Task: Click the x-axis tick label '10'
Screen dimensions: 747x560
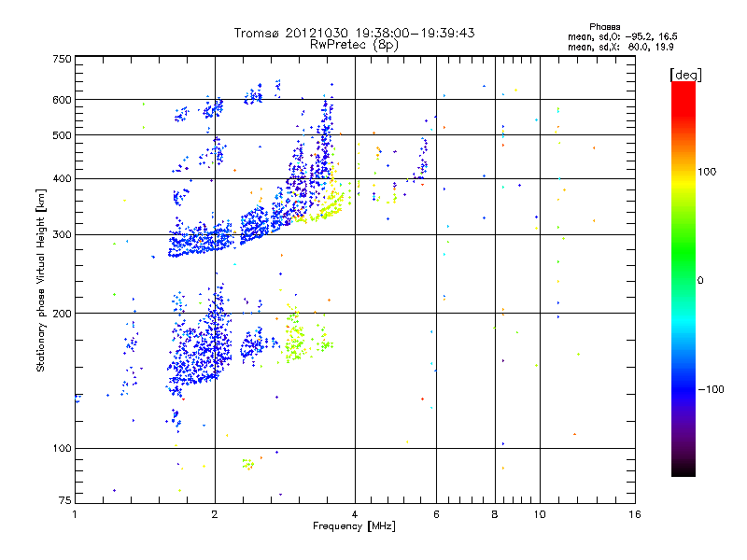Action: pyautogui.click(x=540, y=514)
